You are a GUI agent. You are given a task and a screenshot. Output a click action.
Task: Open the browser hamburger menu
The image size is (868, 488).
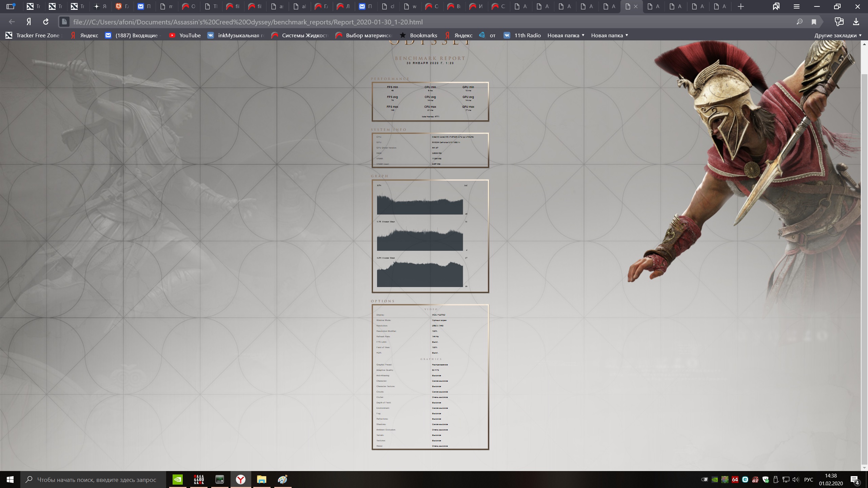coord(796,6)
